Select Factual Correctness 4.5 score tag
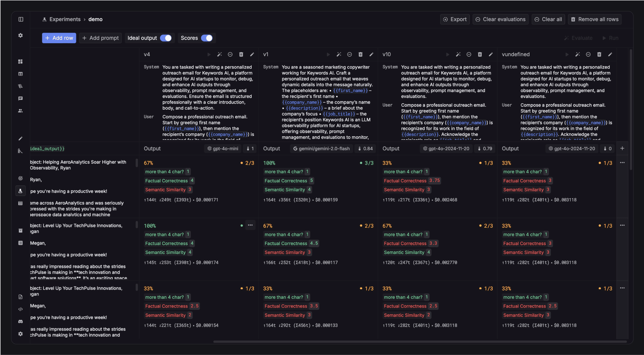 [291, 243]
